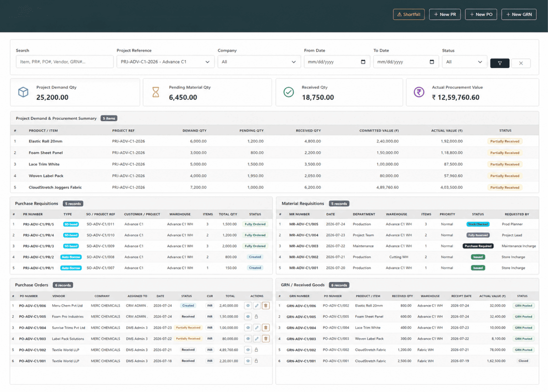Click the Fully Ordered status on PRJ-ADV-C1/PR/4
The image size is (548, 392).
point(255,235)
